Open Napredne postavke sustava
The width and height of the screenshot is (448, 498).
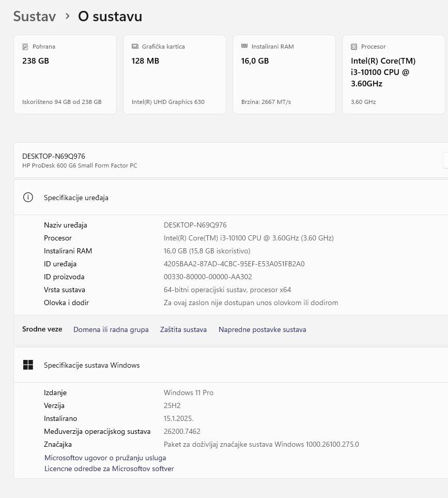(x=262, y=329)
